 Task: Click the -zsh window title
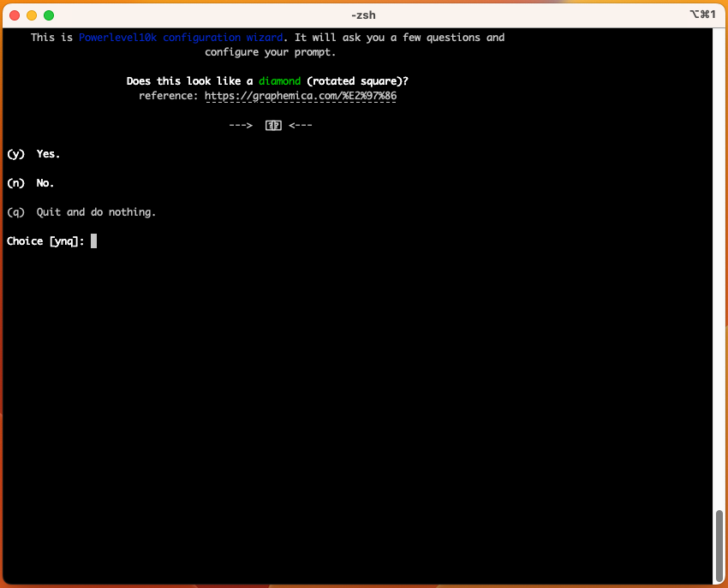pos(363,15)
